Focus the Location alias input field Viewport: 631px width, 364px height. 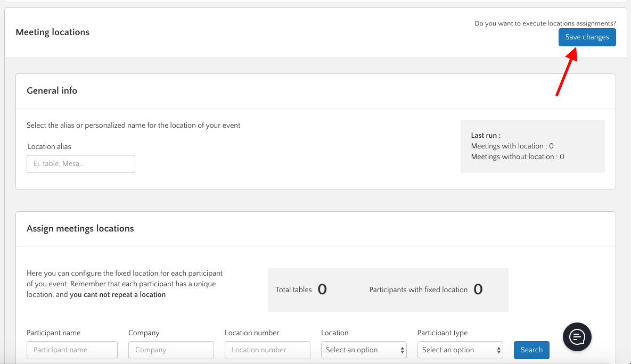81,164
